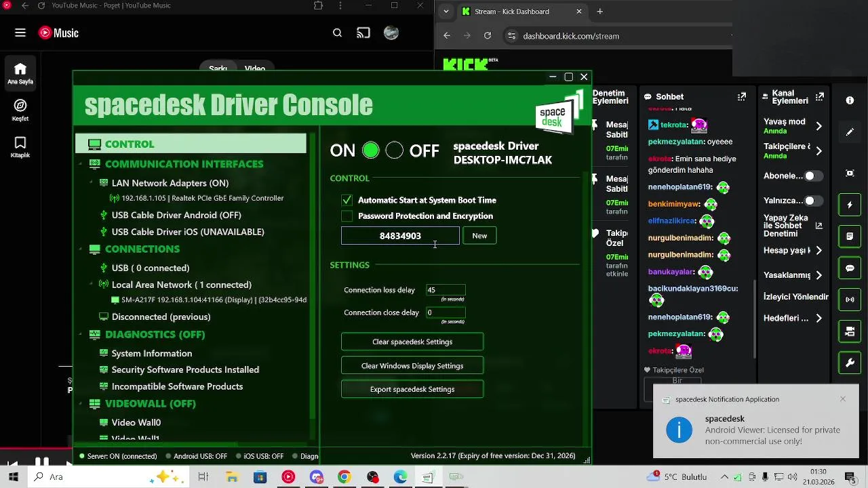Select System Information in diagnostics
This screenshot has width=868, height=488.
[x=152, y=353]
